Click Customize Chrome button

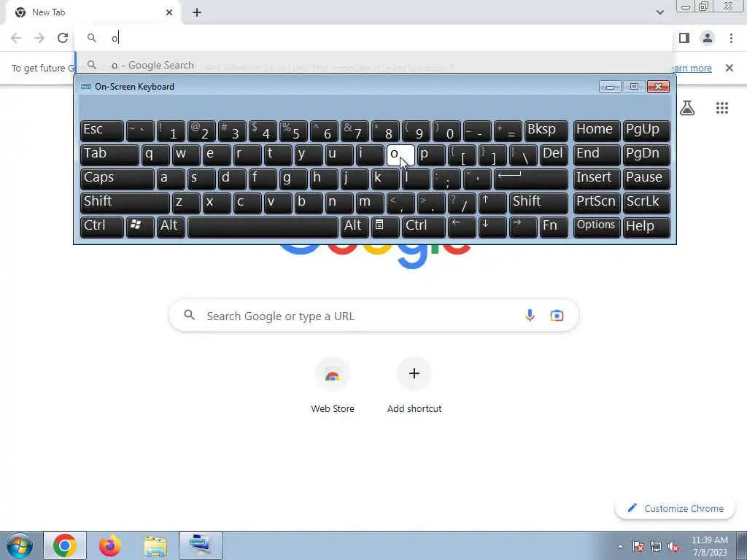click(x=675, y=508)
